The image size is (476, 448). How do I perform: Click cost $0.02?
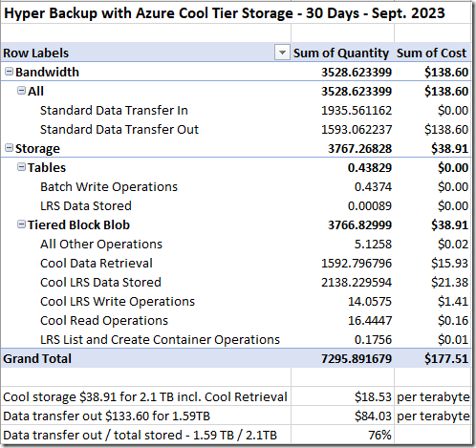pos(453,245)
